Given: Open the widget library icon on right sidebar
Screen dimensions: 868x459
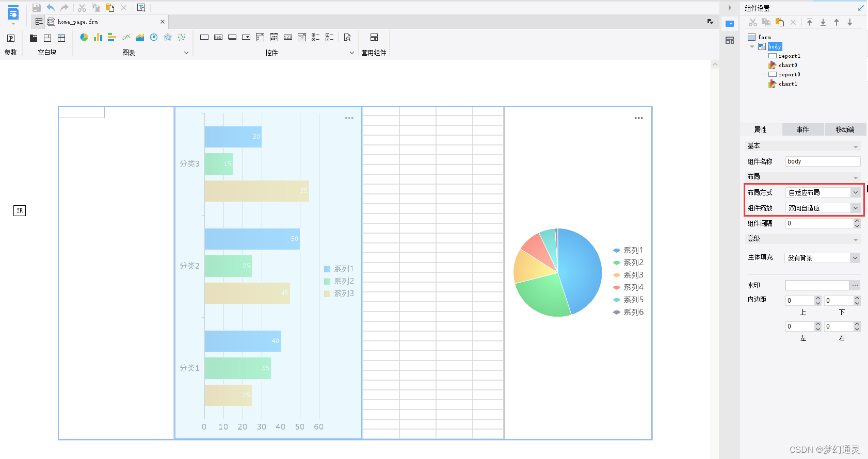Looking at the screenshot, I should click(x=730, y=40).
